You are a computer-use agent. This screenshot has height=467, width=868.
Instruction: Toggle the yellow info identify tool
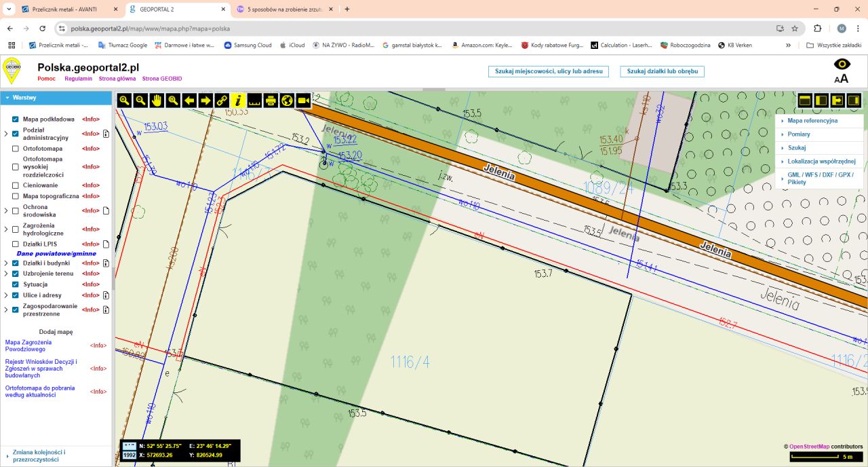point(238,100)
